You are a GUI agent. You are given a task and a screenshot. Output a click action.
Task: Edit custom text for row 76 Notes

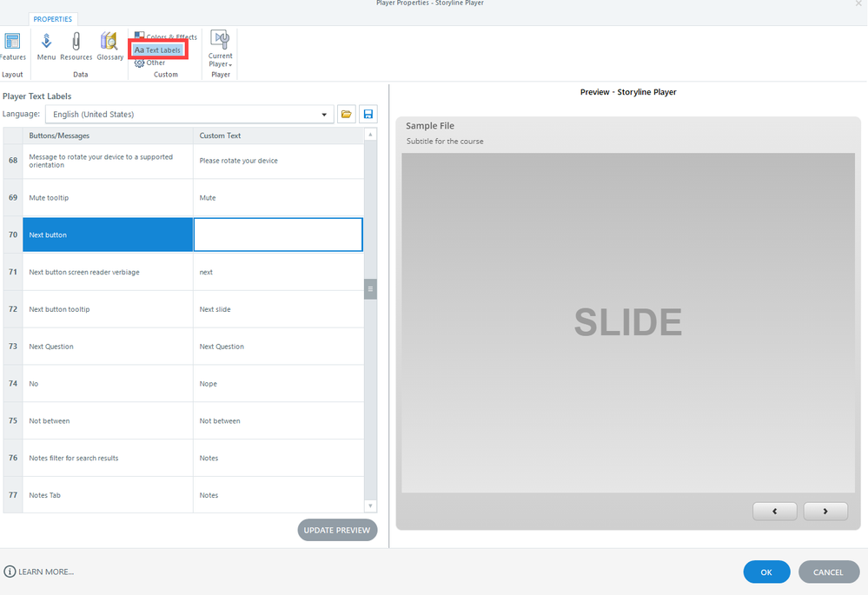tap(278, 458)
